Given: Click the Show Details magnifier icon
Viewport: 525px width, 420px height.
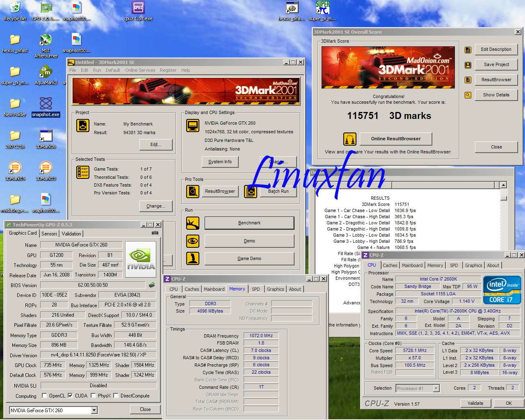Looking at the screenshot, I should (468, 95).
